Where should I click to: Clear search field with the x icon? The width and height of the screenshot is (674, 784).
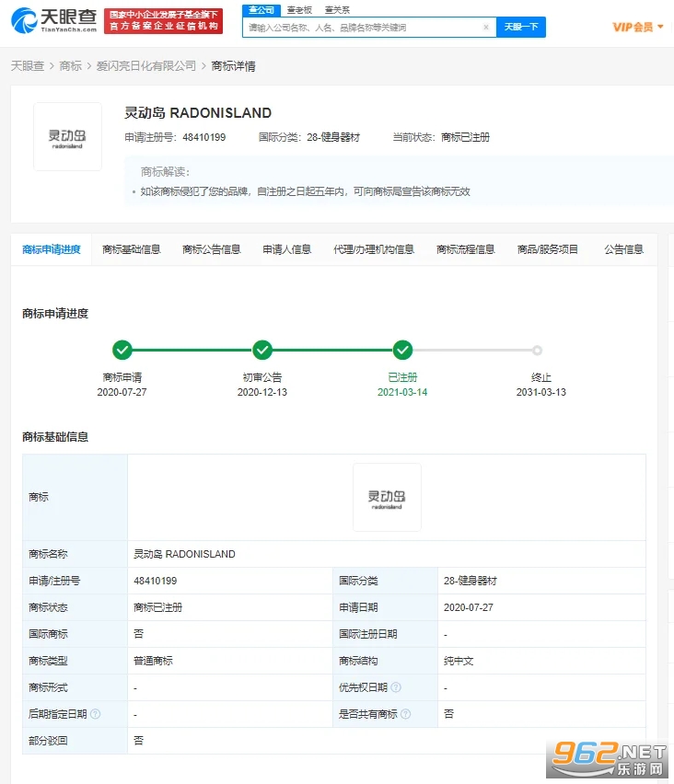486,27
